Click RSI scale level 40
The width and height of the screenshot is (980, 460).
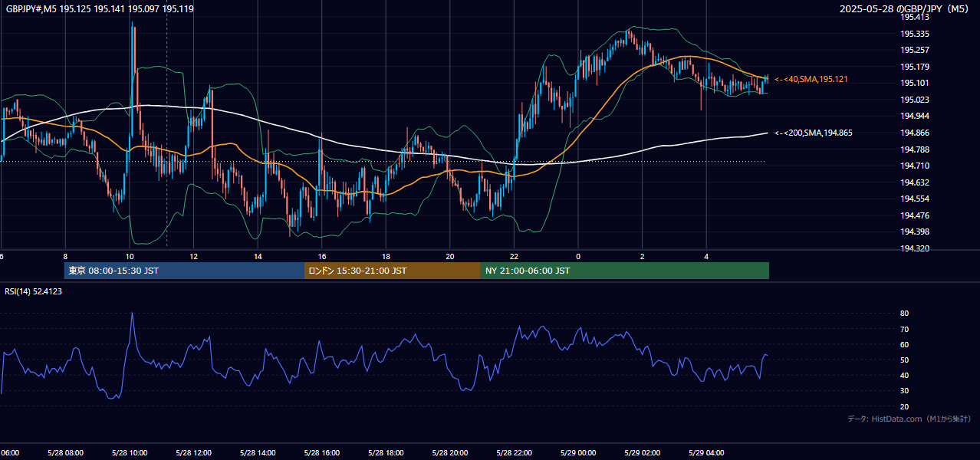click(x=905, y=375)
